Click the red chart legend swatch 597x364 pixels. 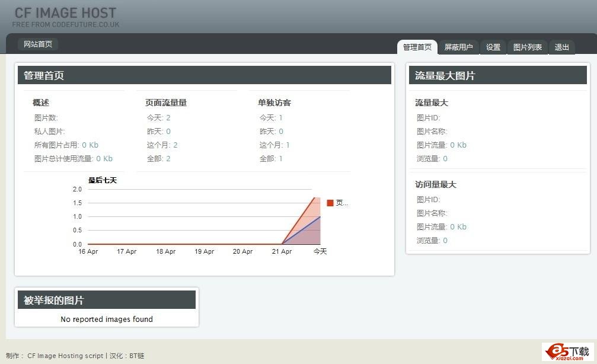(x=330, y=203)
